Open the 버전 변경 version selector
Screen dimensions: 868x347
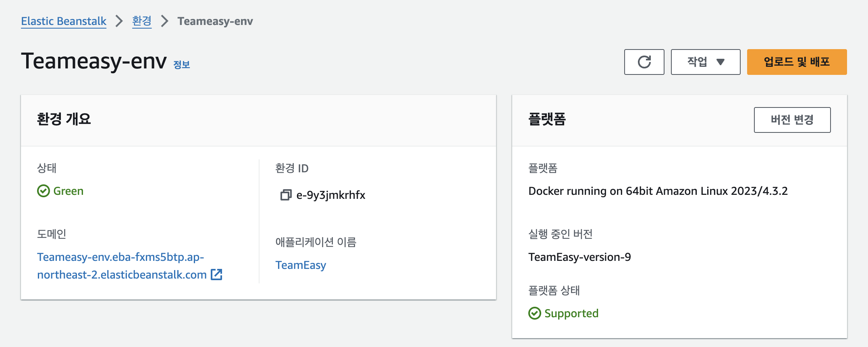click(792, 120)
